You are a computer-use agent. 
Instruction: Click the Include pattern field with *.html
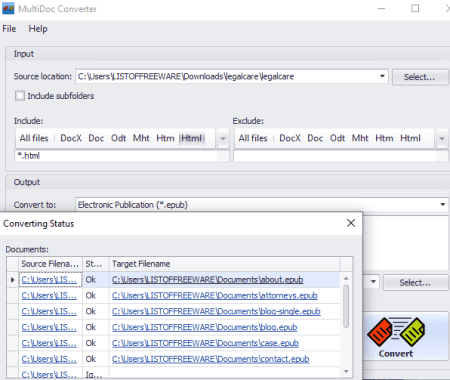(116, 156)
